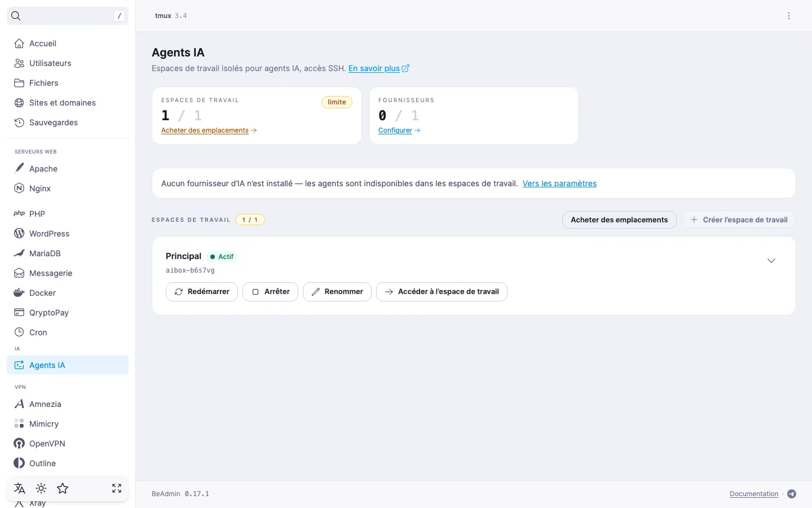Open Accueil in the sidebar
Screen dimensions: 812x508
(x=68, y=43)
